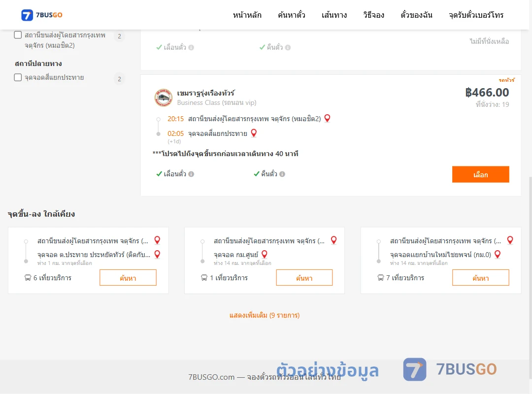Click the 7BUSGO logo in header
Screen dimensions: 532x394
tap(42, 15)
